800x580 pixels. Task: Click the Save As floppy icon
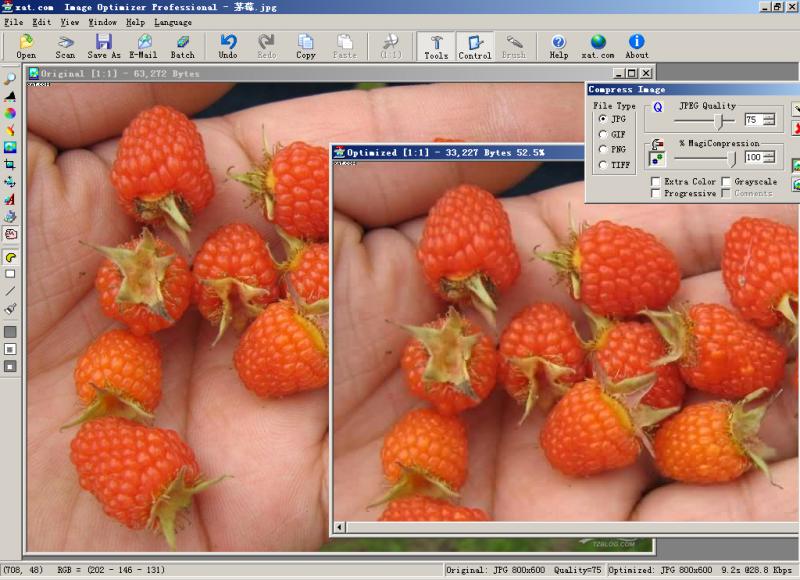pyautogui.click(x=103, y=45)
